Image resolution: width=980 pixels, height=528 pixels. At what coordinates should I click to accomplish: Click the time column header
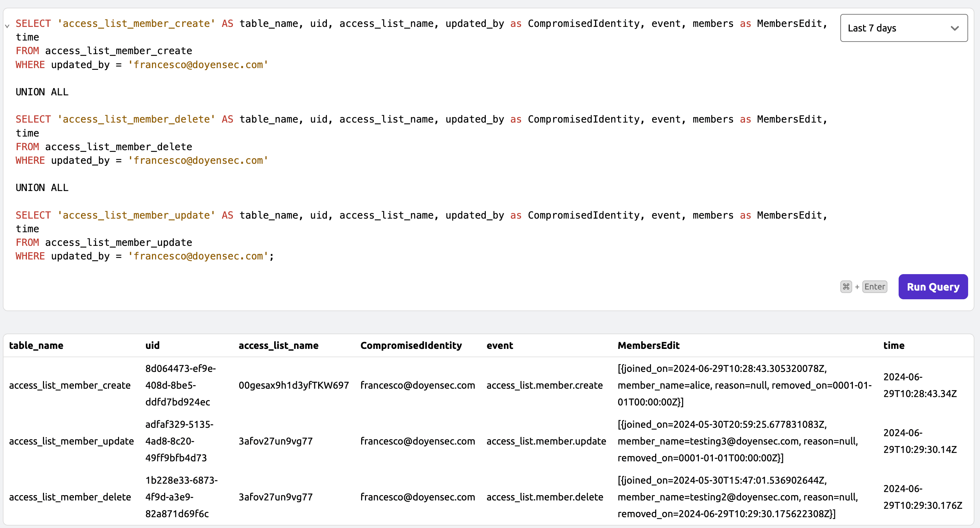[x=894, y=345]
